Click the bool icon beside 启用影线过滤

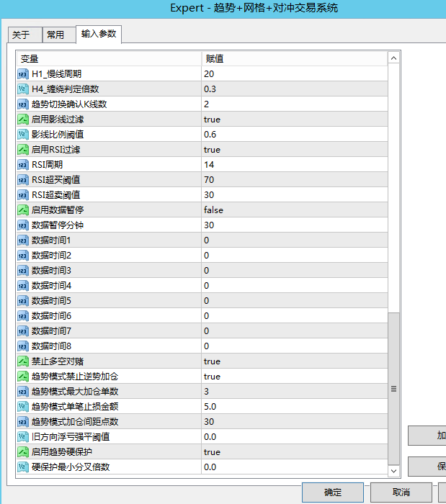(23, 120)
